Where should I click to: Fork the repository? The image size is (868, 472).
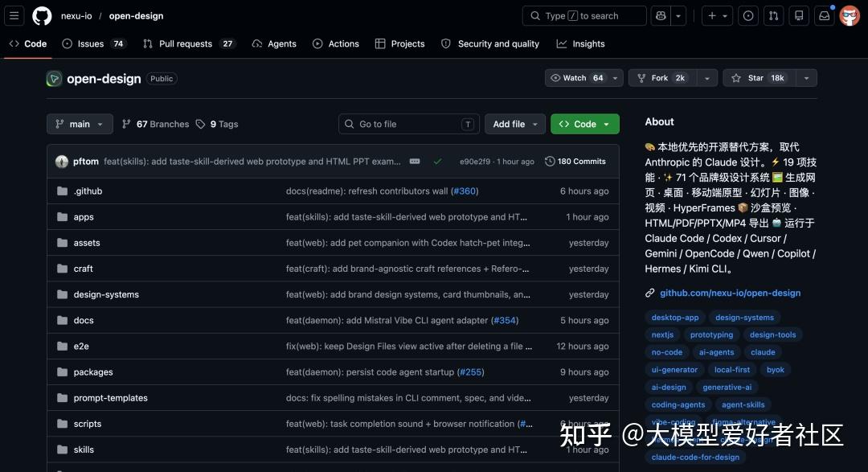[662, 78]
